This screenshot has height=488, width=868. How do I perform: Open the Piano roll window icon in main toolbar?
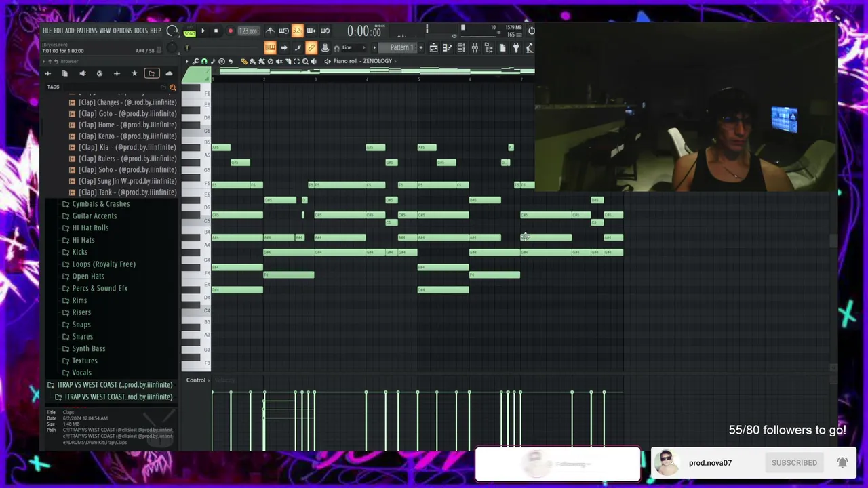pos(447,47)
